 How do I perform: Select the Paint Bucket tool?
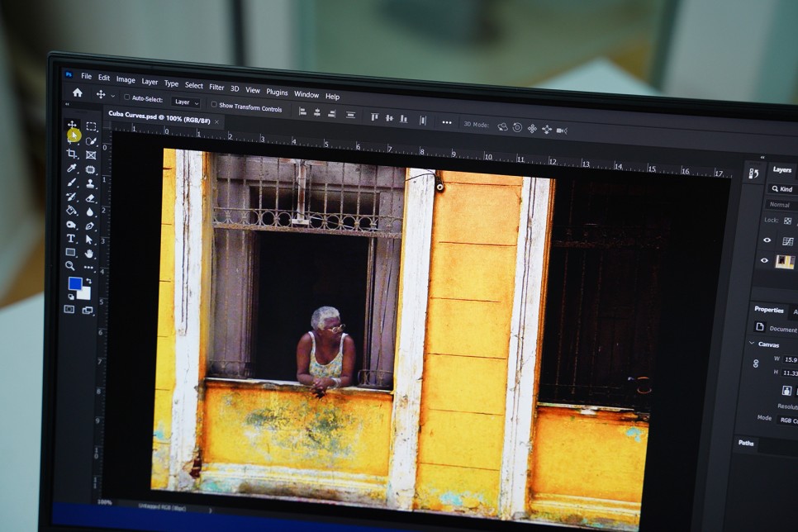click(x=71, y=211)
